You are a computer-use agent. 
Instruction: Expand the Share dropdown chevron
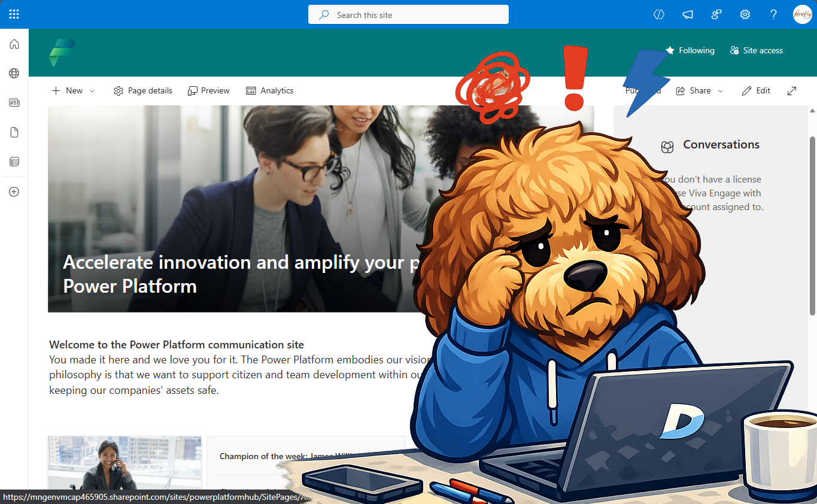pos(720,91)
